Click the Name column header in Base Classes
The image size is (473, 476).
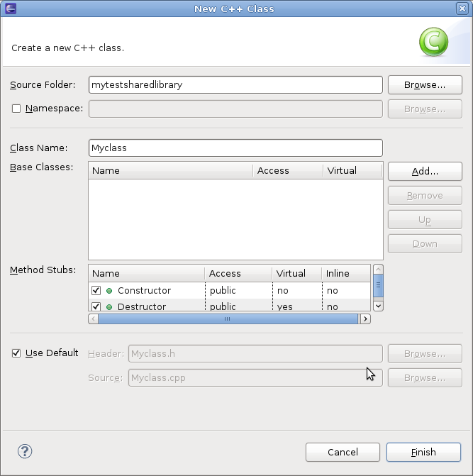[x=170, y=170]
